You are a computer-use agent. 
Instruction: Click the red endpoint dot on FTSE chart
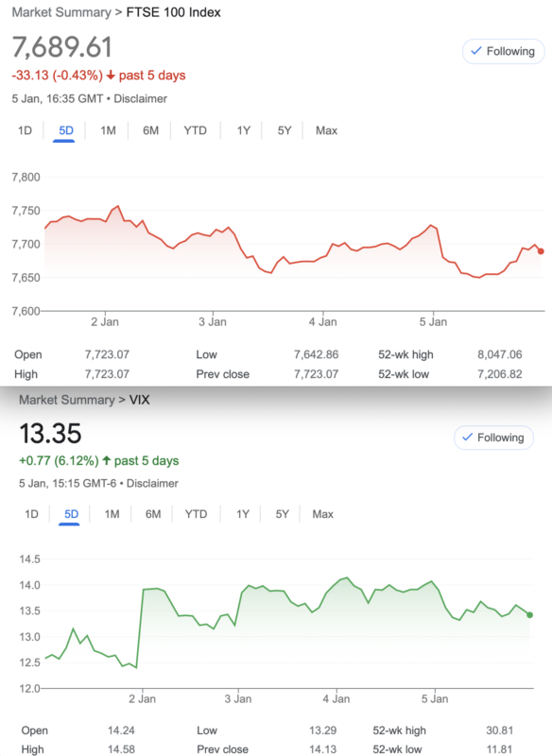(541, 251)
